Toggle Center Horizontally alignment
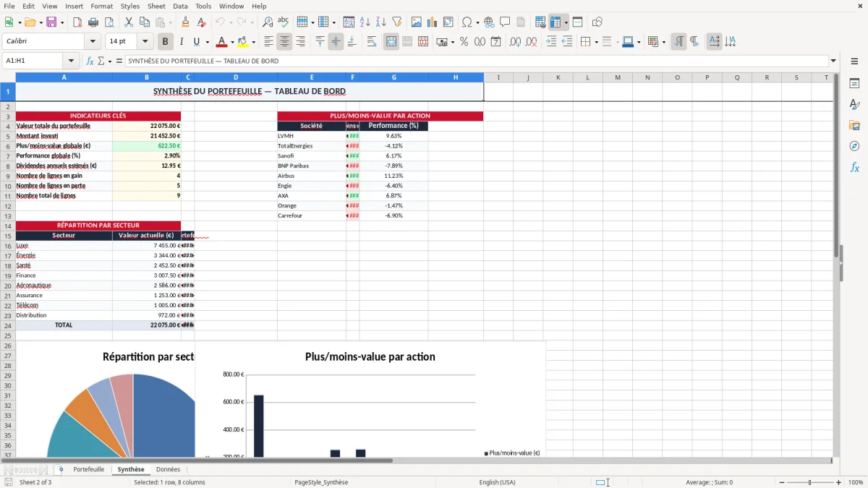The width and height of the screenshot is (868, 488). tap(284, 42)
